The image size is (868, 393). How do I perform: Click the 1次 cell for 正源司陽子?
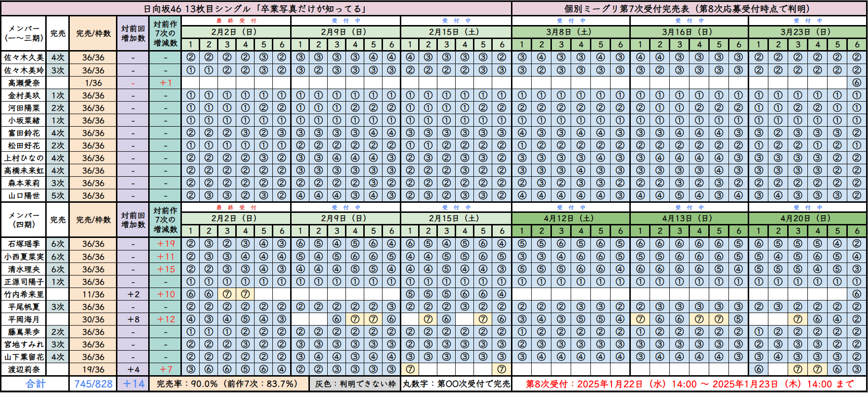(58, 282)
